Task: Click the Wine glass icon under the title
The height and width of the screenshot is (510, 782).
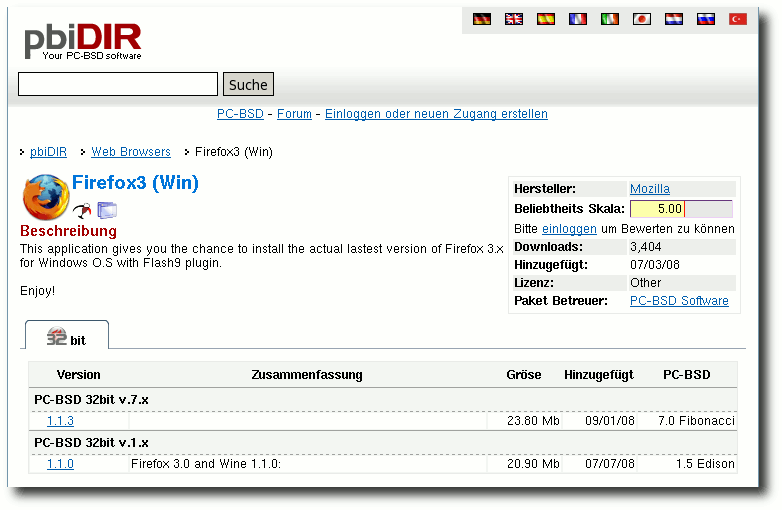Action: click(82, 210)
